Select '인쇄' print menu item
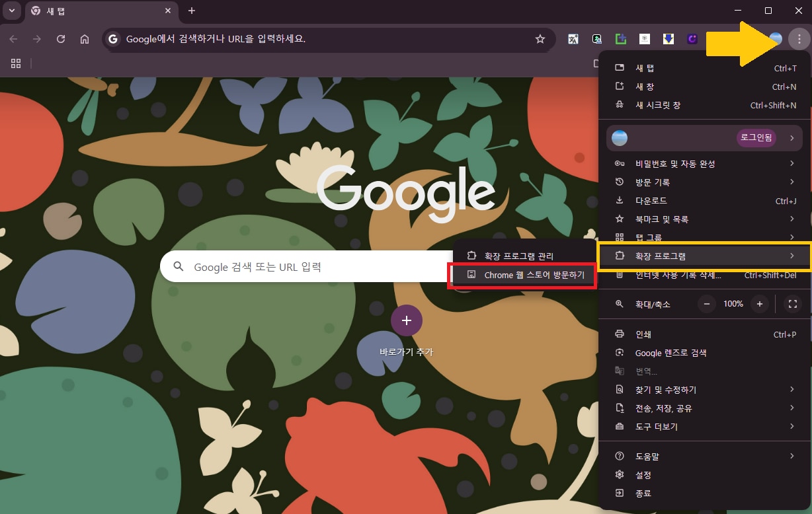The image size is (812, 514). click(x=705, y=334)
